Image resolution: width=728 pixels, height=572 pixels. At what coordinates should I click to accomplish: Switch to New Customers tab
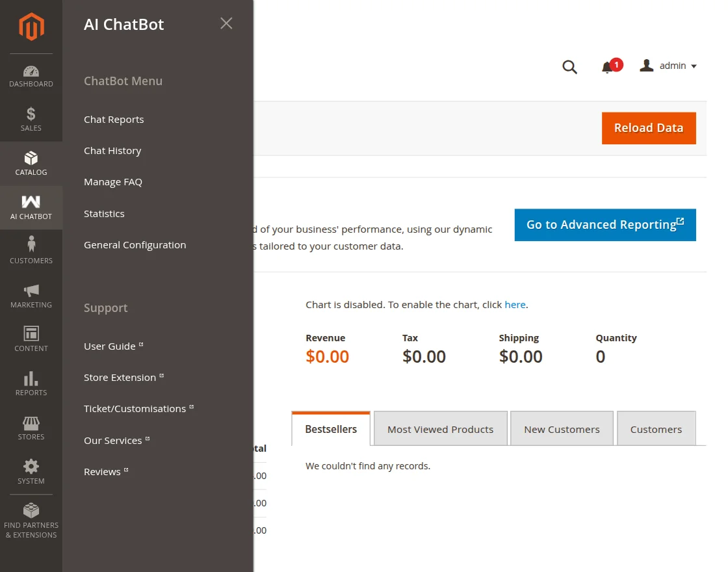coord(562,429)
